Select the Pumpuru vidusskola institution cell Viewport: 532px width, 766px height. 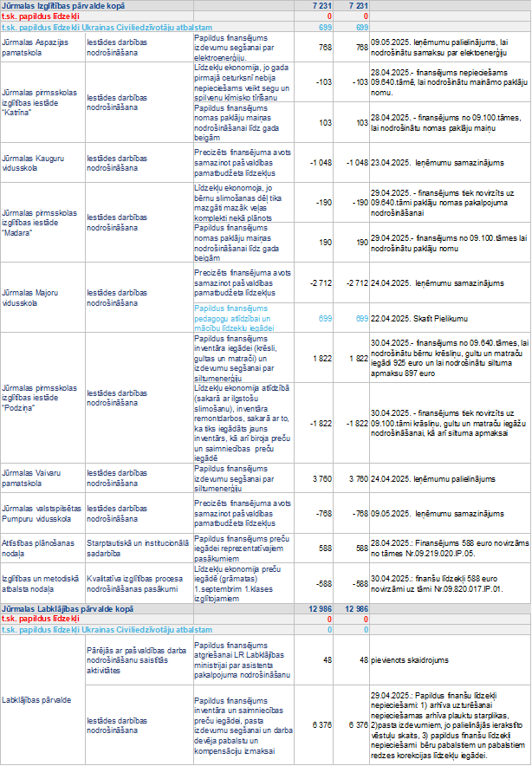tap(42, 513)
